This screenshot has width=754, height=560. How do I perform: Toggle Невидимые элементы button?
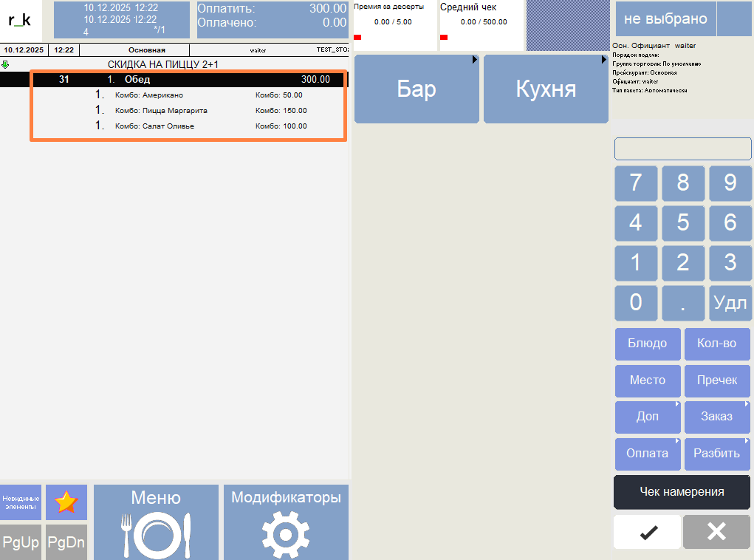click(20, 502)
